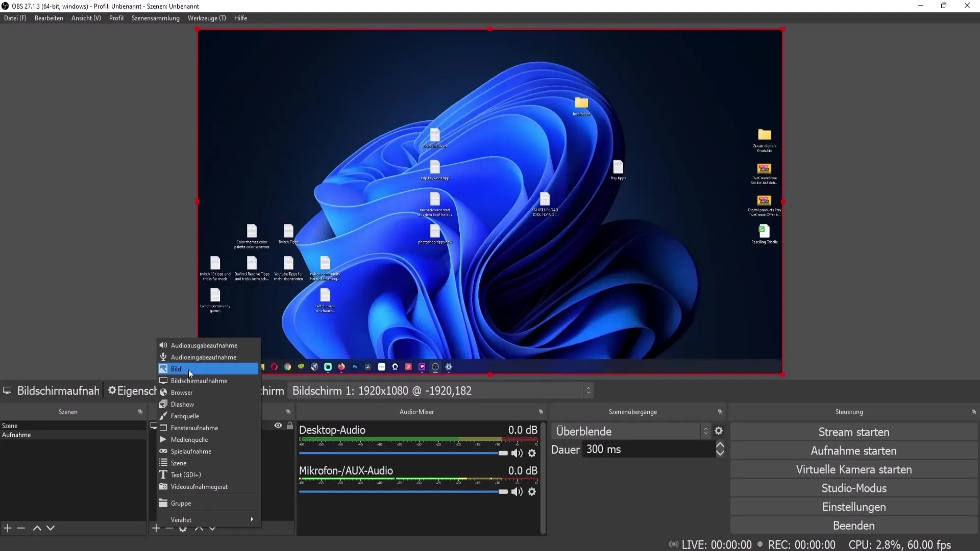Click Aufnahme starten button

(x=853, y=451)
